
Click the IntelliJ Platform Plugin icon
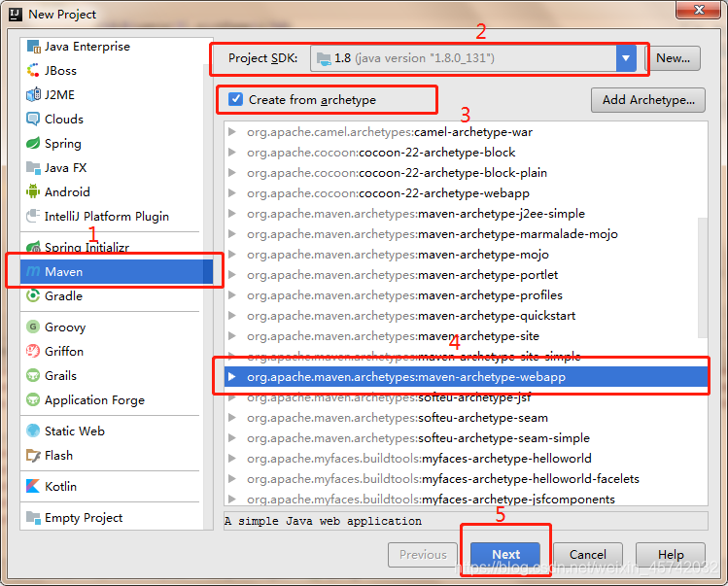(33, 216)
